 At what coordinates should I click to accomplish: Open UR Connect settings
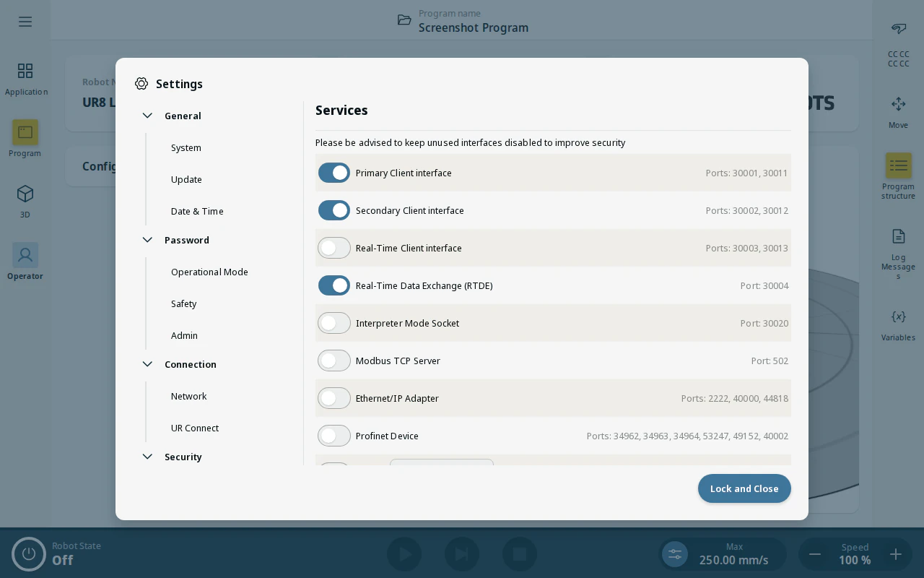(195, 428)
